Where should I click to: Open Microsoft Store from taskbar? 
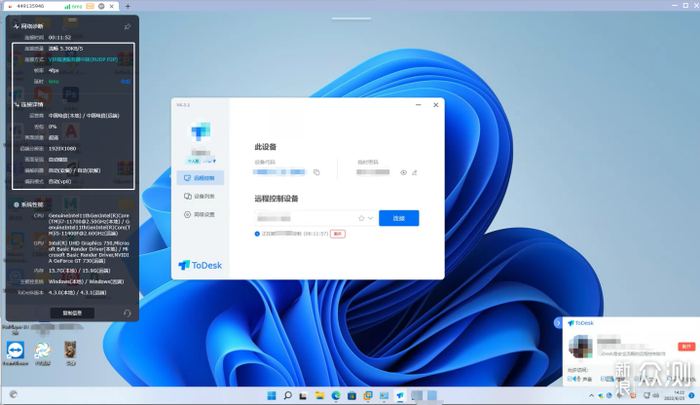pyautogui.click(x=352, y=396)
